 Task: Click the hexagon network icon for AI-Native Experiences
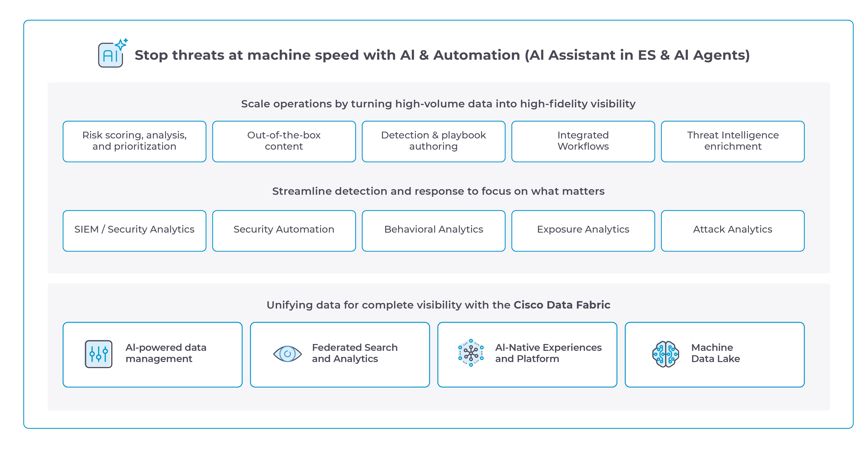[471, 353]
